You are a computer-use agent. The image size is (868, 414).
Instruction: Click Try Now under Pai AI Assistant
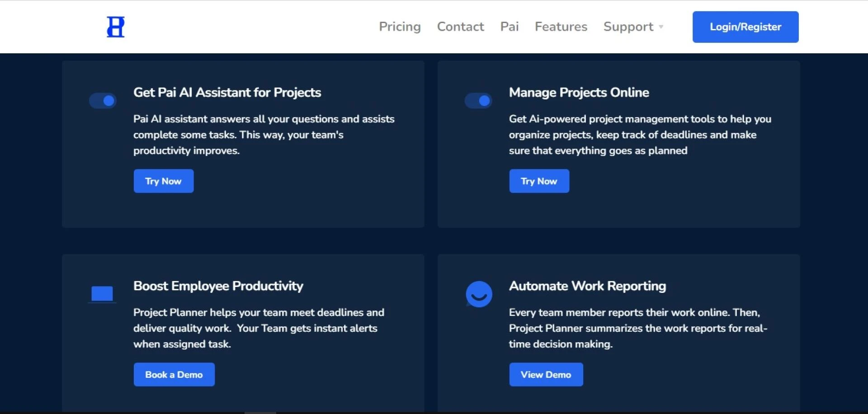[163, 181]
